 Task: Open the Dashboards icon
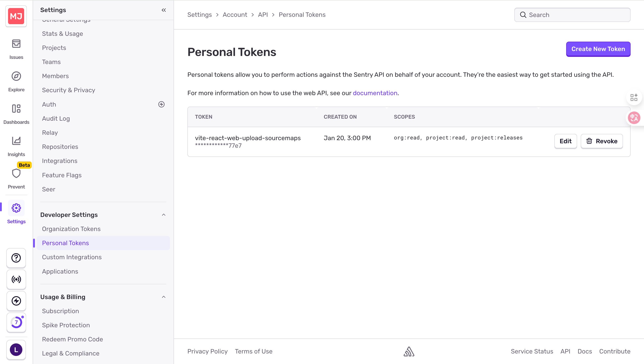[16, 109]
